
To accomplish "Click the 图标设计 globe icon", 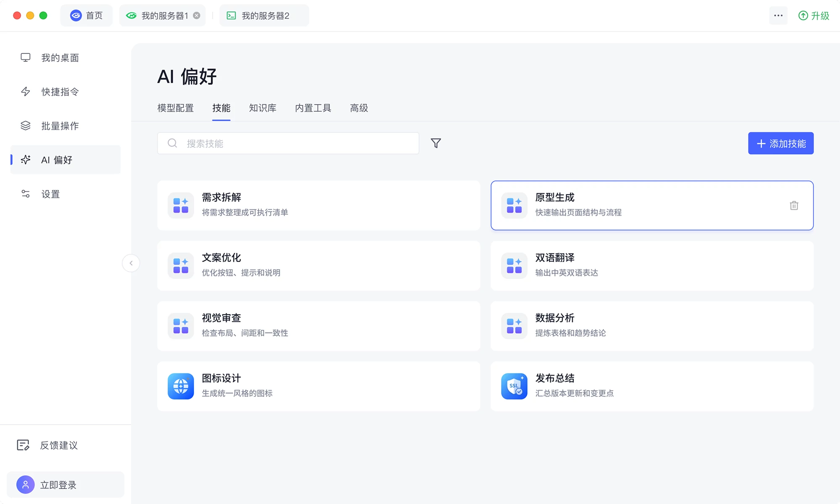I will (x=181, y=386).
